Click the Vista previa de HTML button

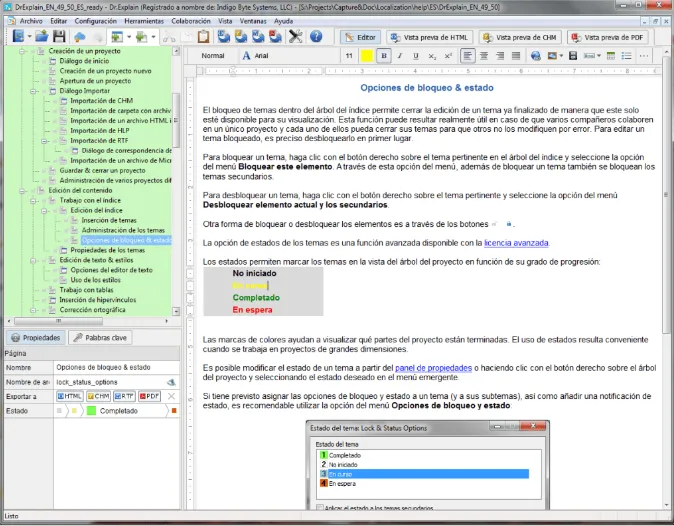pos(429,37)
